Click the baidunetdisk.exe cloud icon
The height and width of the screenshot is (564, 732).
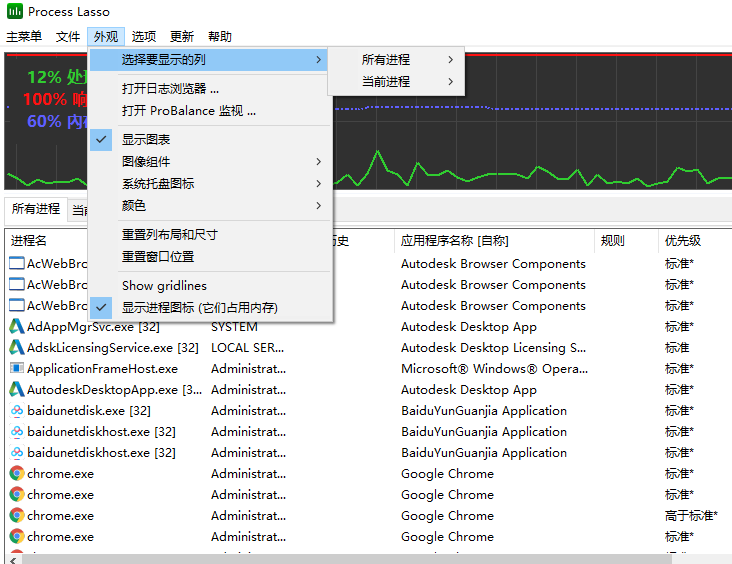[x=17, y=410]
